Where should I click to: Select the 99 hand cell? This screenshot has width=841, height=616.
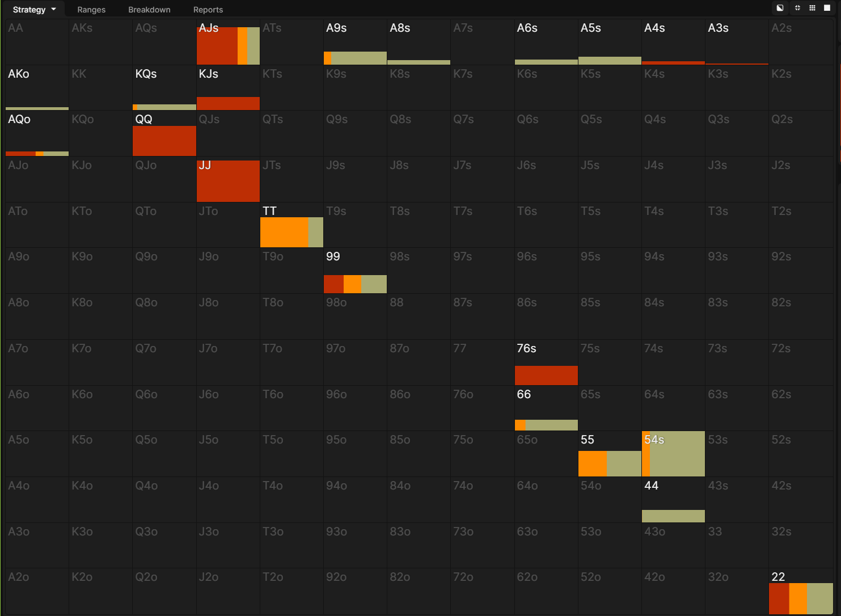(355, 271)
